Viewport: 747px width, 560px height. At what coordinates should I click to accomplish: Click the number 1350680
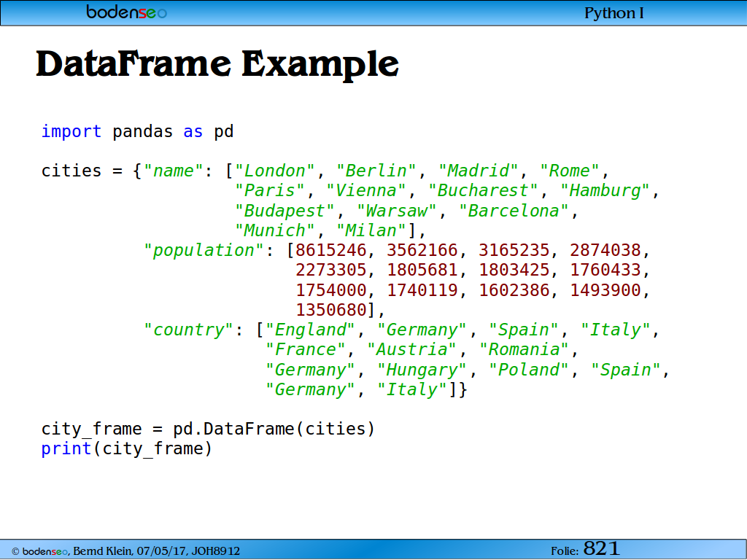pyautogui.click(x=331, y=311)
